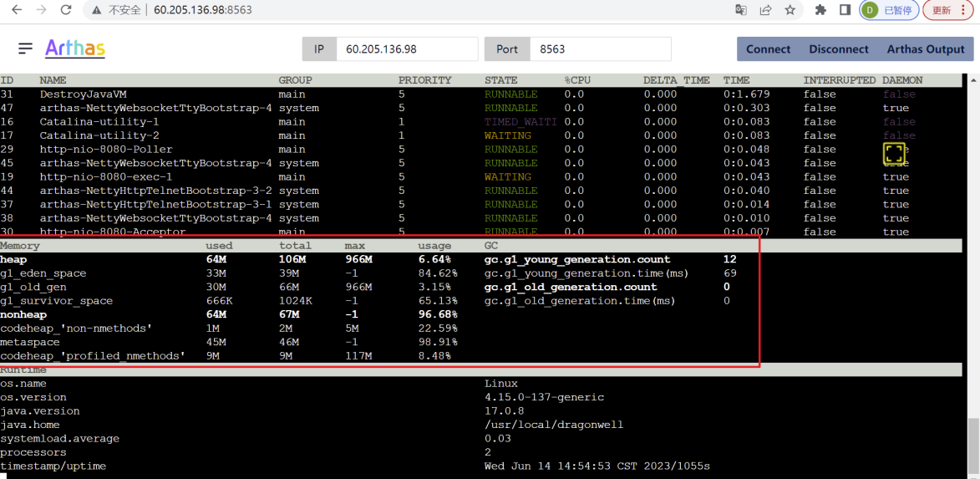Click systemload.average value 0.03
The image size is (980, 479).
[497, 438]
